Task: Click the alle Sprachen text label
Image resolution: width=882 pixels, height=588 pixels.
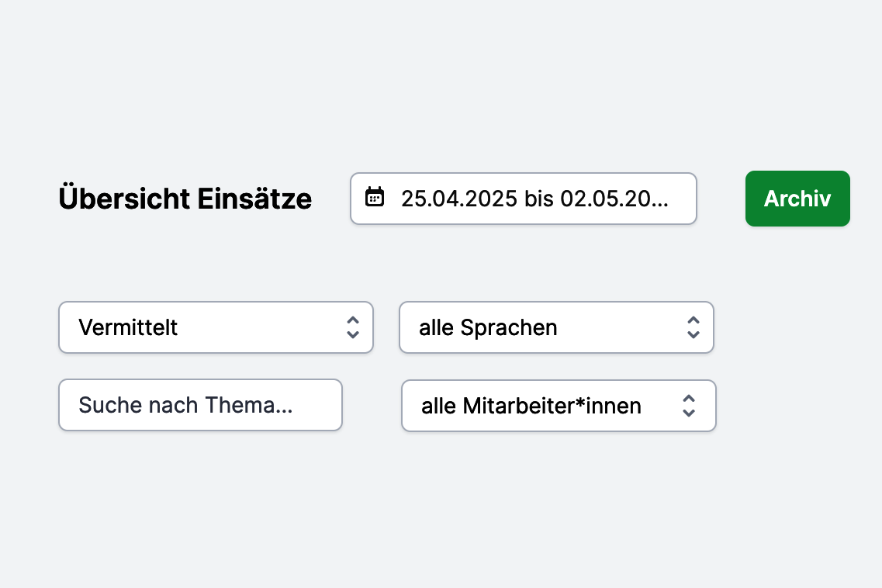Action: tap(488, 327)
